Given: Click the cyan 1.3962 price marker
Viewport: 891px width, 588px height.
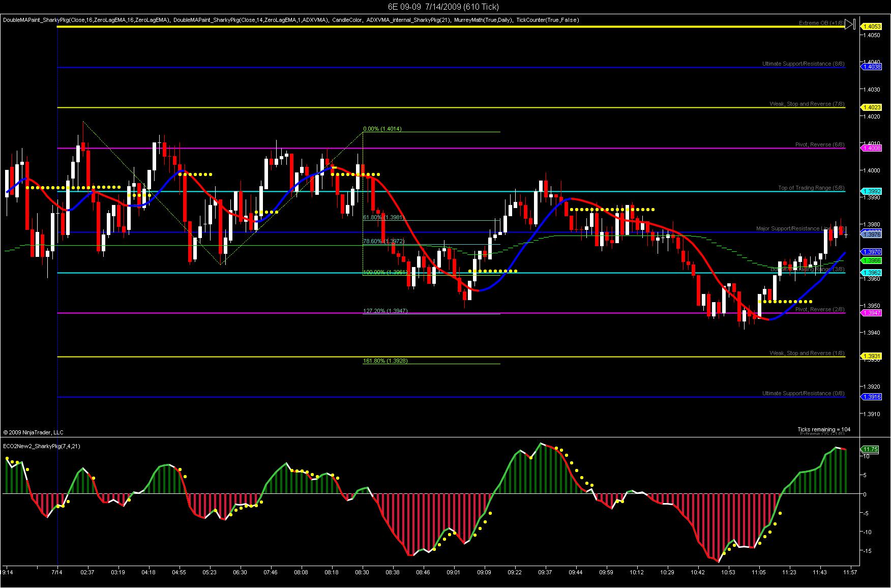Looking at the screenshot, I should click(x=871, y=273).
